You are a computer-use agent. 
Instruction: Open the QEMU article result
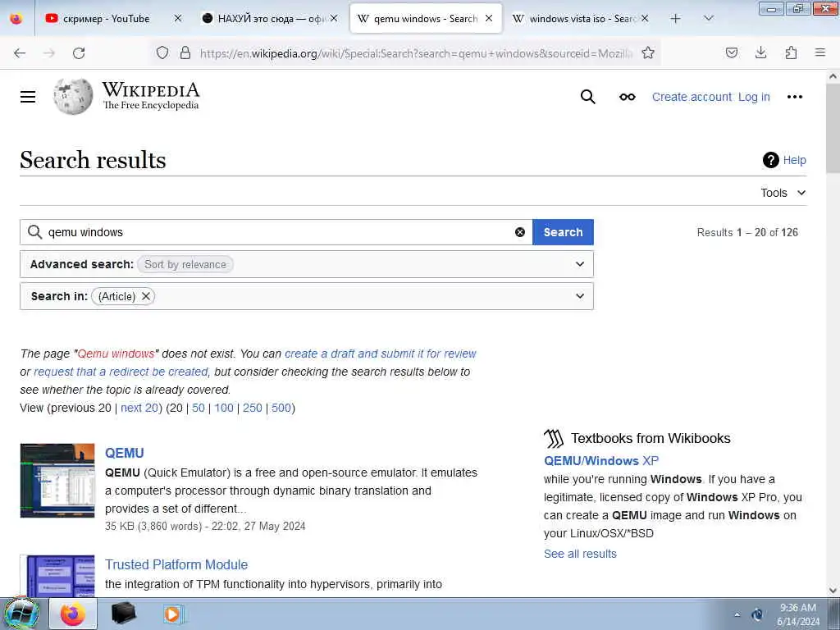(125, 453)
